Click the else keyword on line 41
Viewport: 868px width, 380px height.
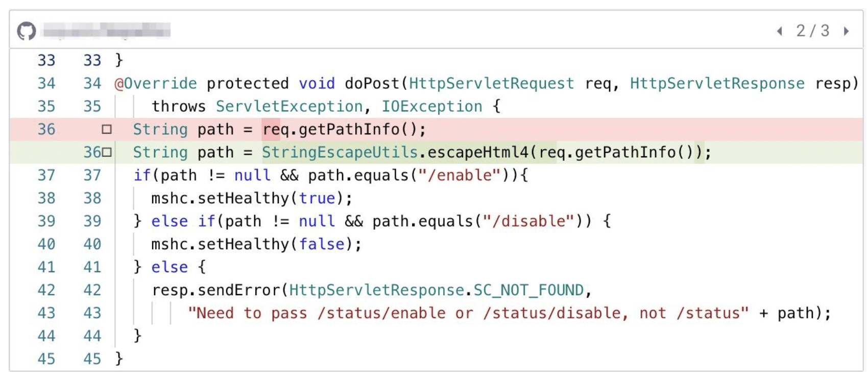[170, 267]
